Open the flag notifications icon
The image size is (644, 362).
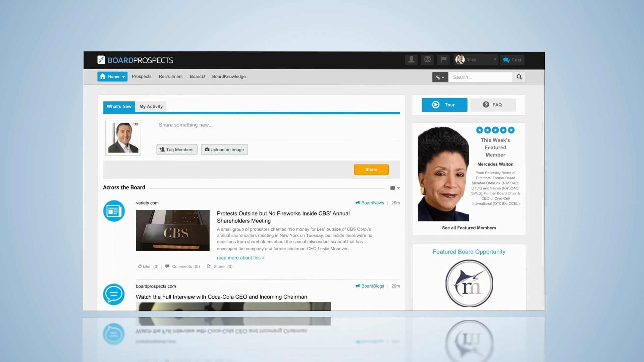click(444, 60)
